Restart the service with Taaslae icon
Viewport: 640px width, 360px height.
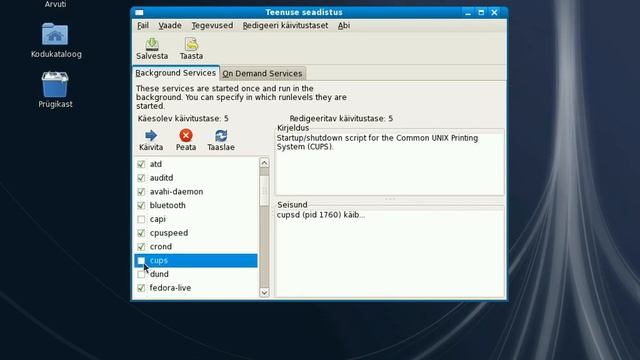click(x=221, y=136)
